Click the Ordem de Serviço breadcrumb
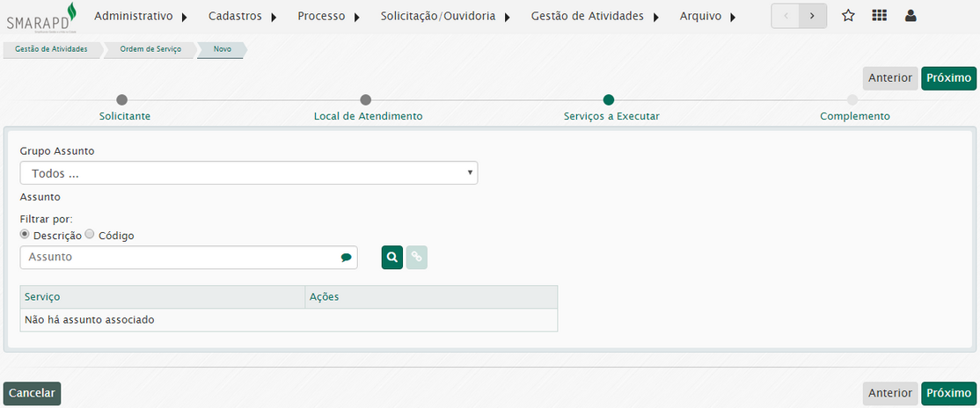 (150, 49)
